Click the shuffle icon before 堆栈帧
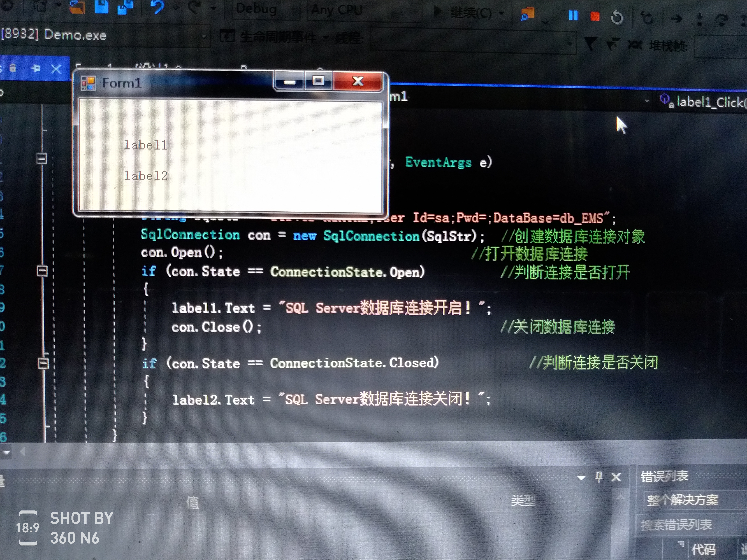747x560 pixels. (x=635, y=45)
